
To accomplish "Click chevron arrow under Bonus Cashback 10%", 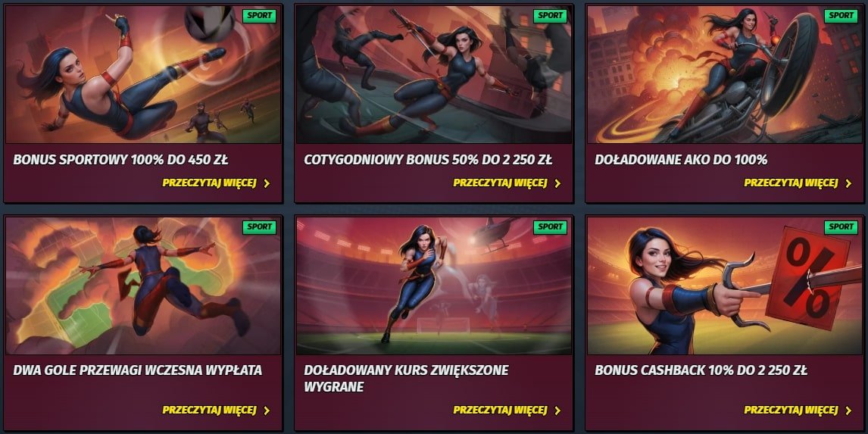I will 848,411.
